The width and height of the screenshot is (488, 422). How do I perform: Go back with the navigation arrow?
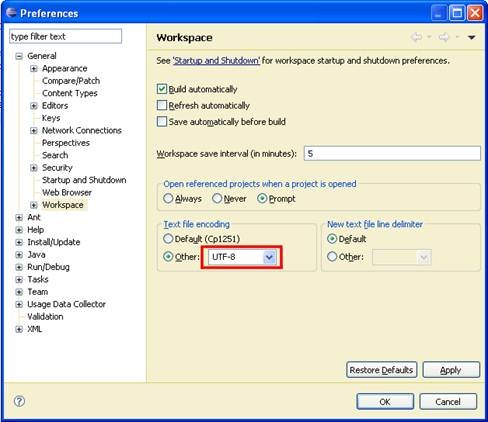417,37
